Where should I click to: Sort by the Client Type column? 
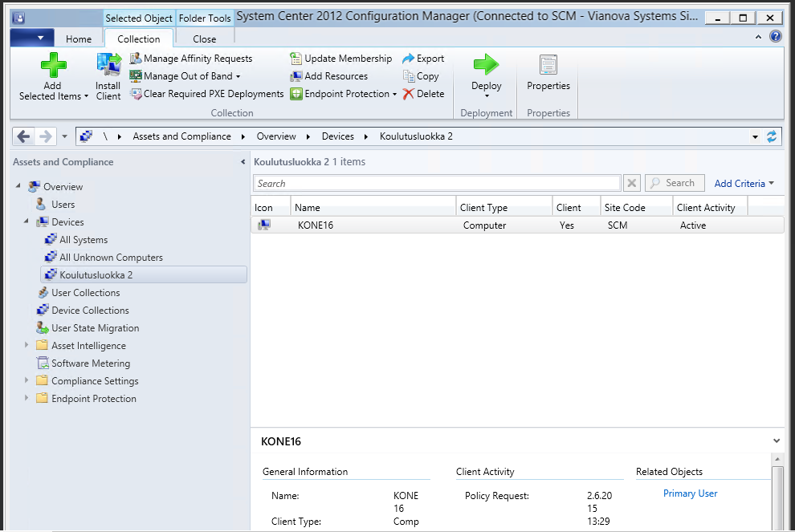(x=504, y=208)
